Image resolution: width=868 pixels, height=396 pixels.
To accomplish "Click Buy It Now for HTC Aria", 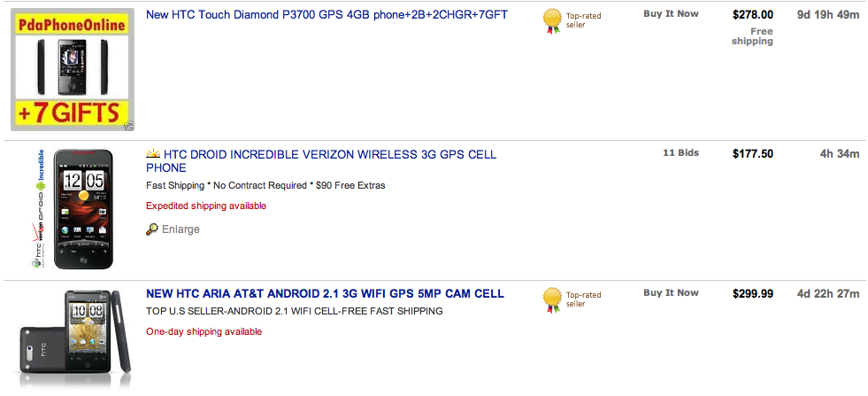I will coord(671,293).
